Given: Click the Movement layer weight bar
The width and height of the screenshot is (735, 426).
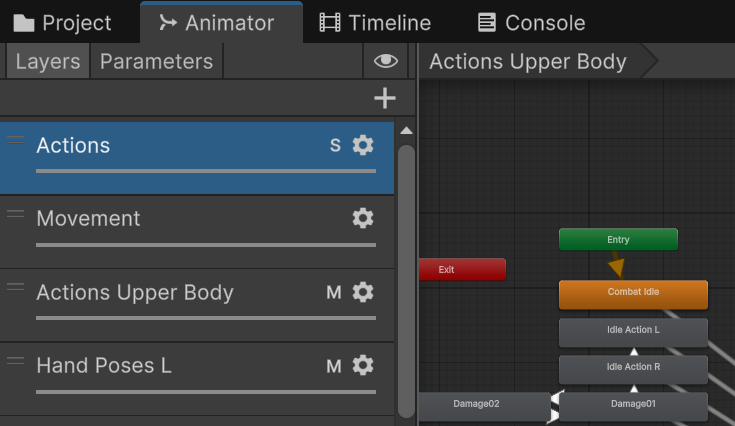Looking at the screenshot, I should pos(206,245).
